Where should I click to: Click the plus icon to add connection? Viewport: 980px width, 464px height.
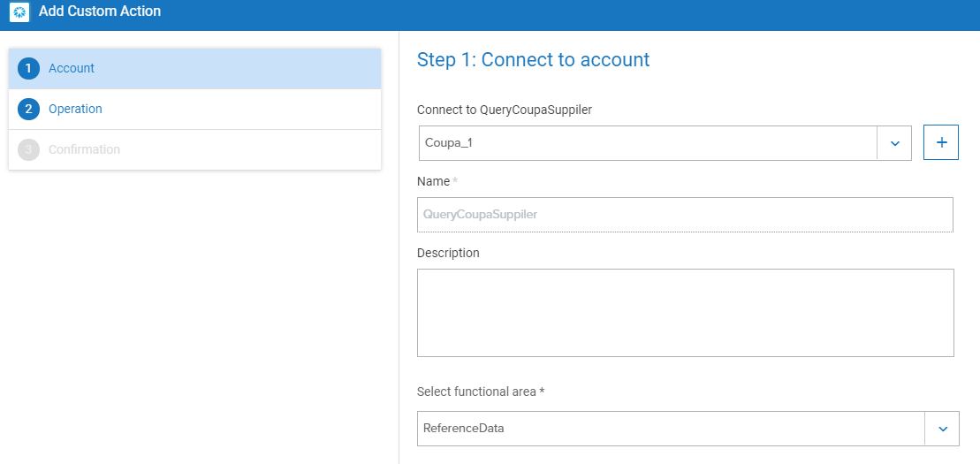pos(940,142)
